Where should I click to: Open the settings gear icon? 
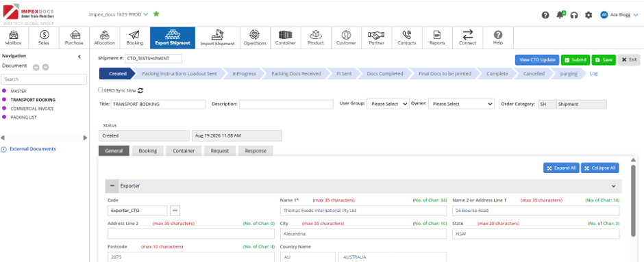589,15
